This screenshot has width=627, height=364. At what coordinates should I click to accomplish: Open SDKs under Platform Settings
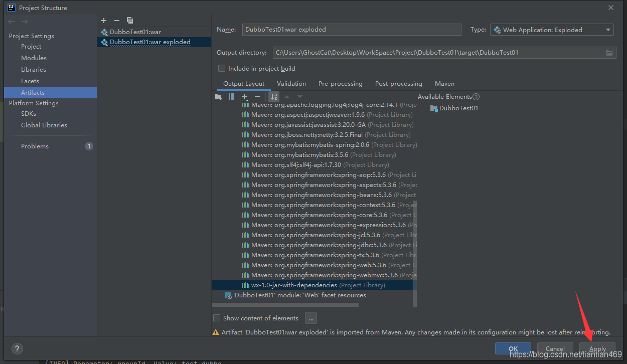click(29, 114)
